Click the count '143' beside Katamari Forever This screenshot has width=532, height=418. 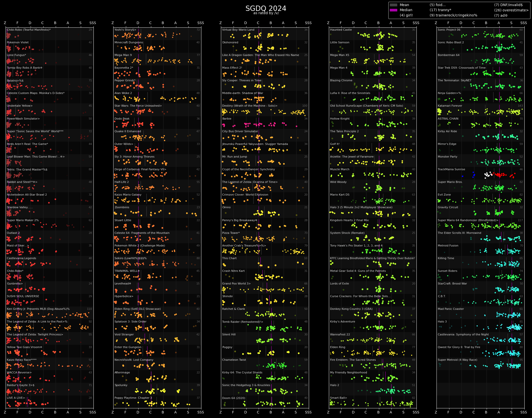520,106
